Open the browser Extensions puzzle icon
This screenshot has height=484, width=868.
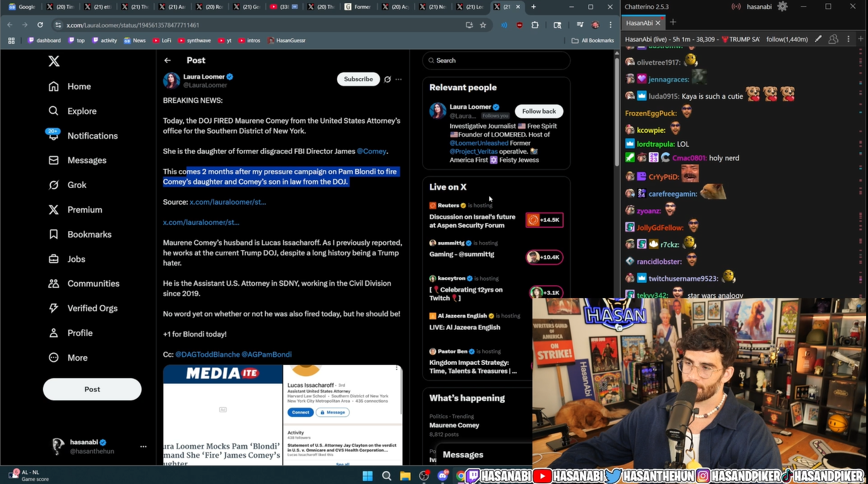pyautogui.click(x=535, y=25)
